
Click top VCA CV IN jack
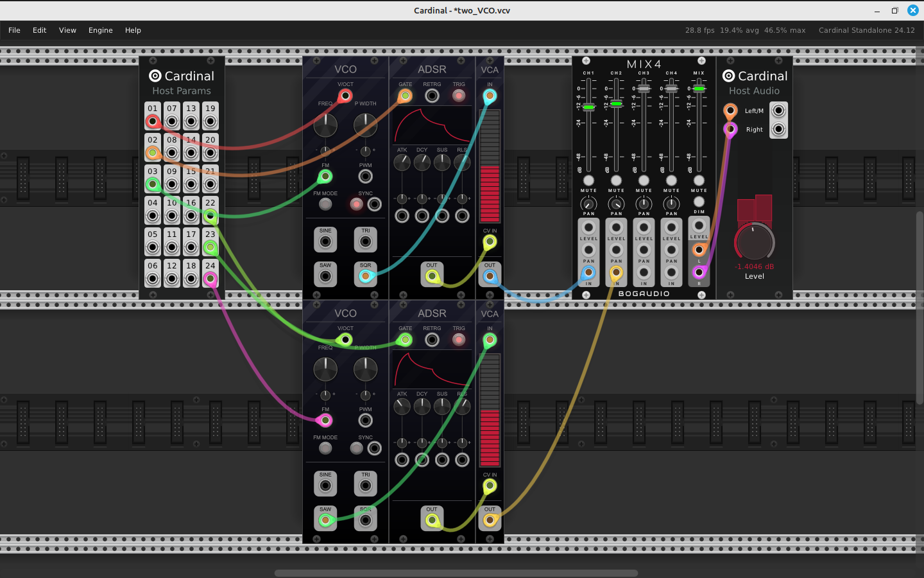490,242
